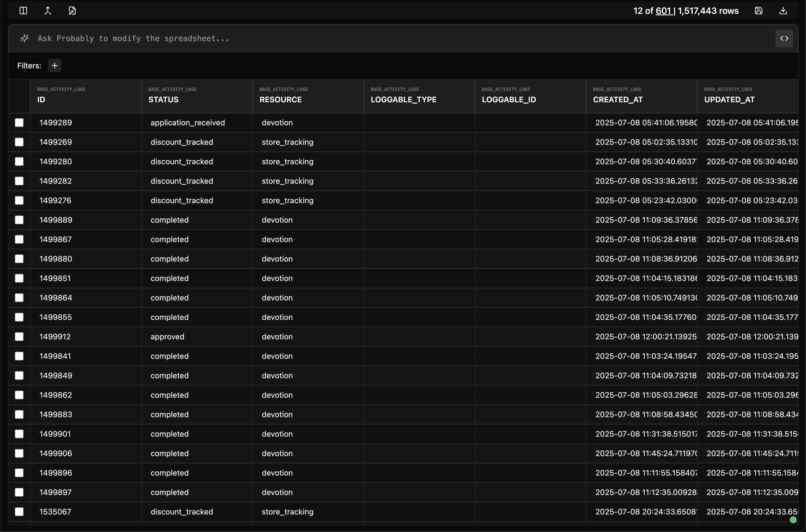Click the upload/merge arrow icon in toolbar
Image resolution: width=806 pixels, height=532 pixels.
(x=48, y=11)
